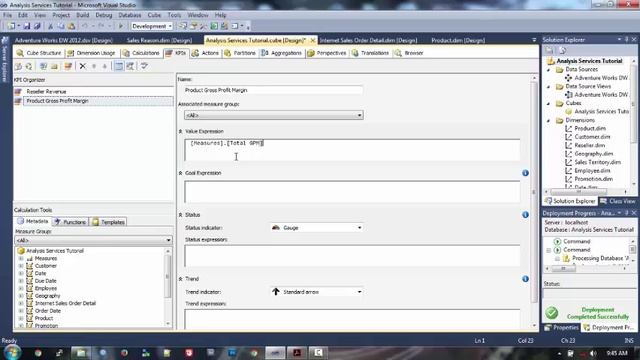Click the Start (play) icon in toolbar
Image resolution: width=640 pixels, height=360 pixels.
121,26
